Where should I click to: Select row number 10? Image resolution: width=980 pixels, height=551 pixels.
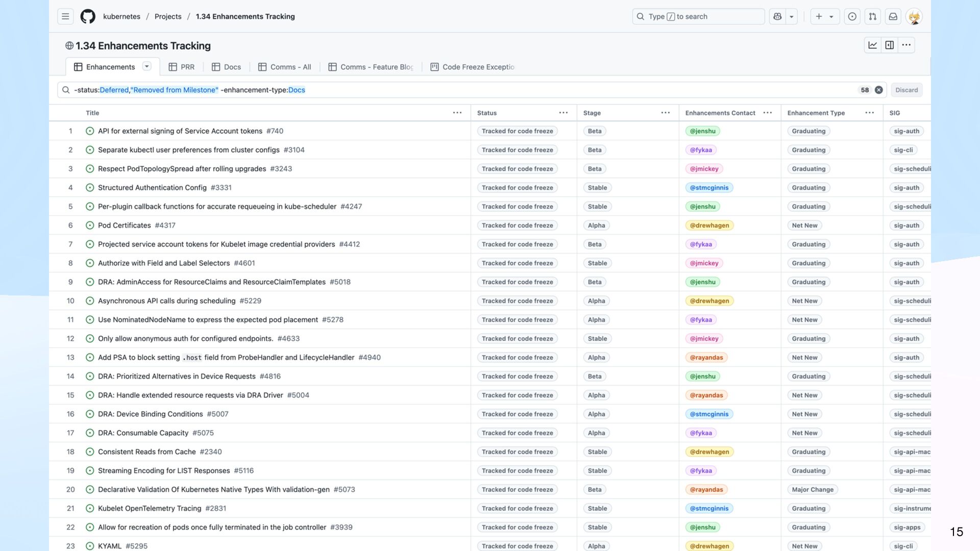point(70,300)
